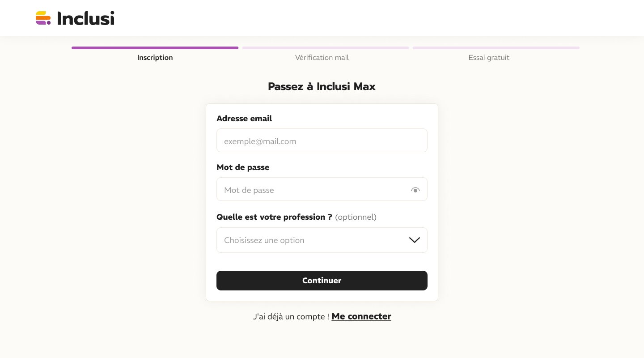Open the "Choisissez une option" combo box

pyautogui.click(x=313, y=240)
